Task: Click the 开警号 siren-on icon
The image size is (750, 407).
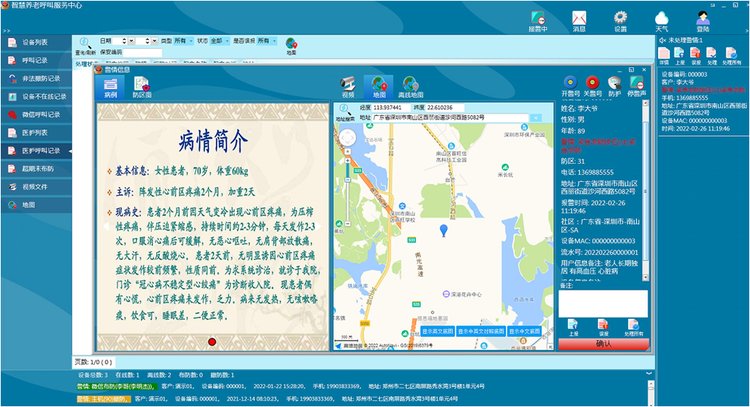Action: [x=571, y=84]
